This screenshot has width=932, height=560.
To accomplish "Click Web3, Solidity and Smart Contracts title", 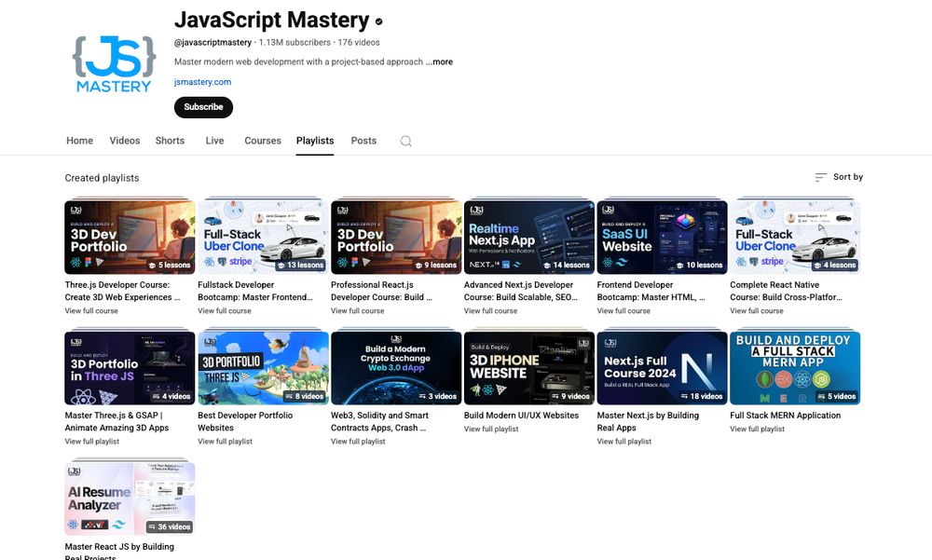I will (x=380, y=421).
